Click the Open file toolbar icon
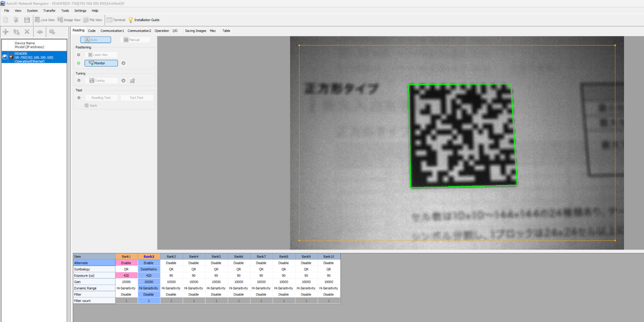This screenshot has height=322, width=644. click(x=16, y=20)
